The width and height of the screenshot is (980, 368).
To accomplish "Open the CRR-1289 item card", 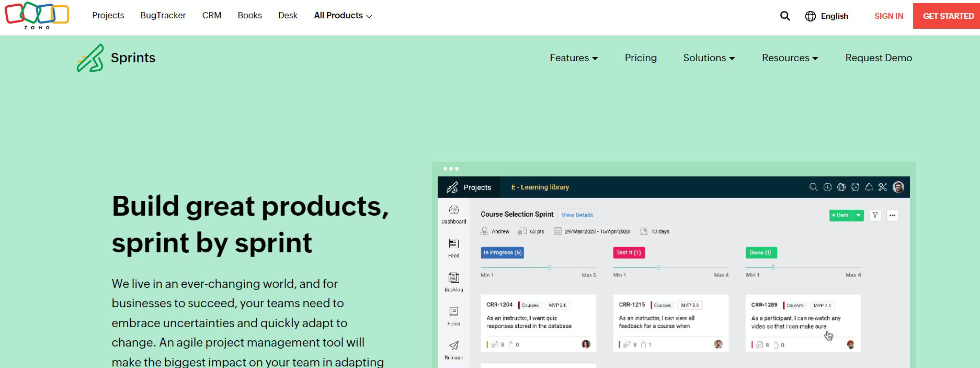I will 803,324.
